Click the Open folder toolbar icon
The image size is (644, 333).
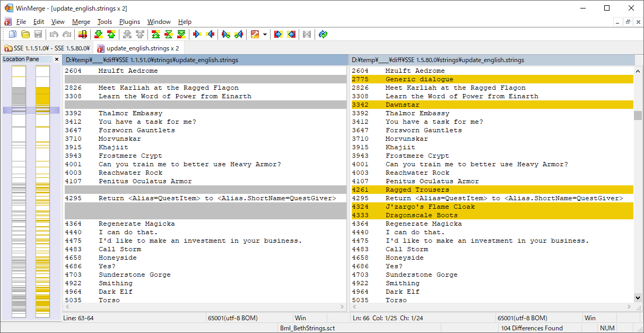click(25, 35)
